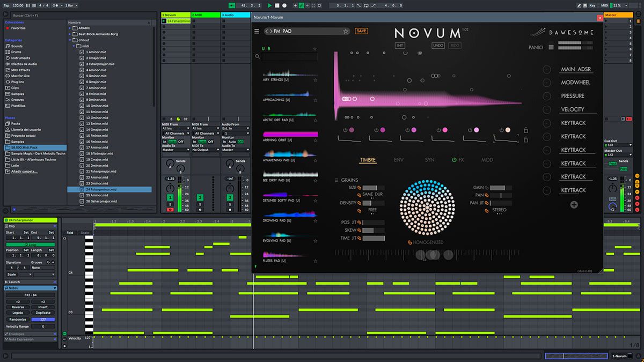This screenshot has height=362, width=644.
Task: Expand the ARABIC folder in browser
Action: click(x=70, y=28)
